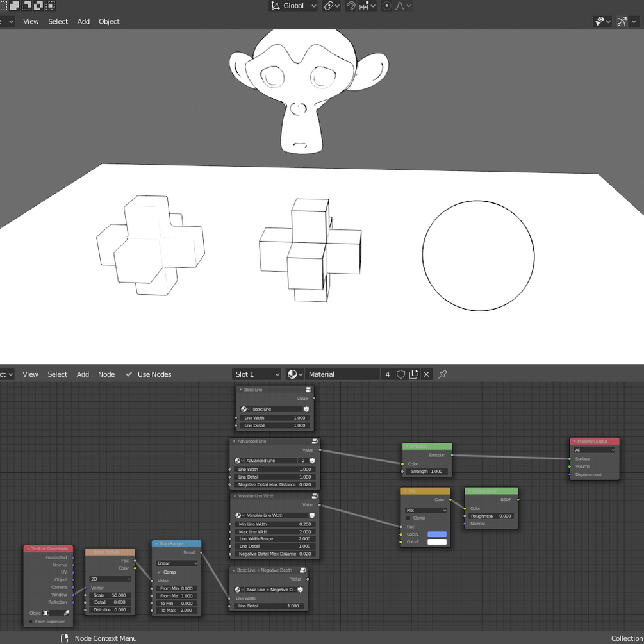Open the 3D viewport Add menu
The height and width of the screenshot is (644, 644).
point(83,21)
